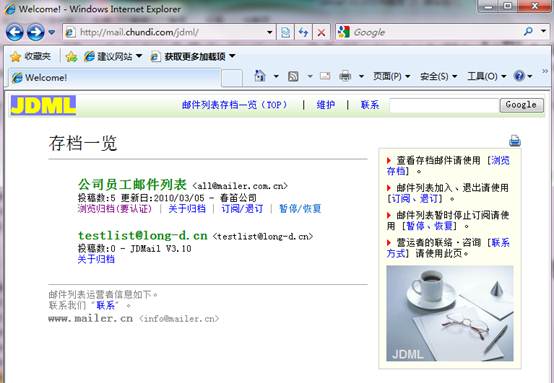Open the recent pages dropdown arrow
Image resolution: width=554 pixels, height=383 pixels.
[x=52, y=33]
